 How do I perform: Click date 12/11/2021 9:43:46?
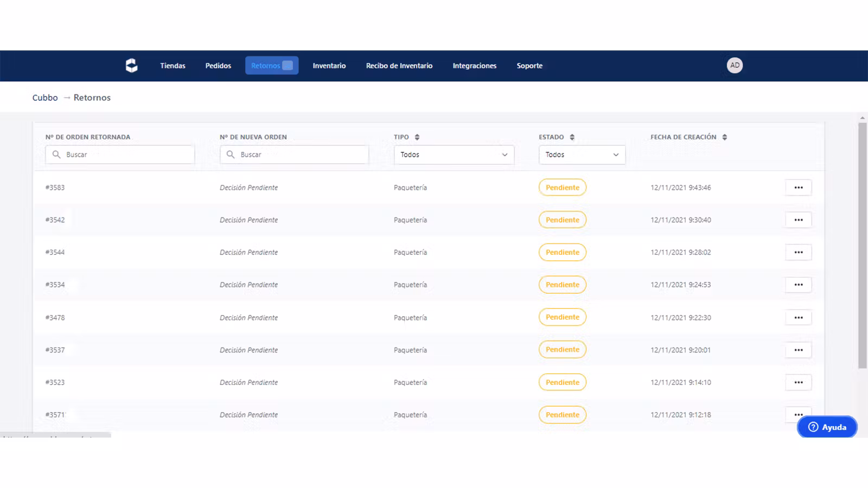pos(681,188)
